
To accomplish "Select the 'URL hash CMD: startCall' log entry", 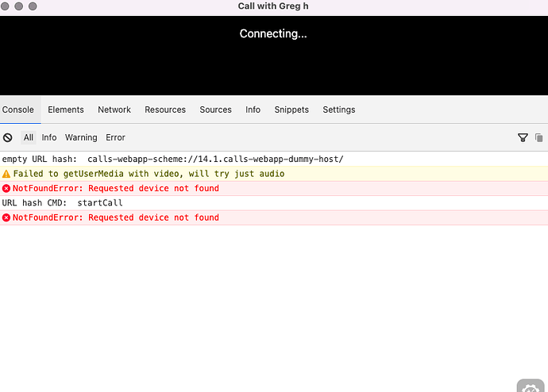I will pos(62,203).
